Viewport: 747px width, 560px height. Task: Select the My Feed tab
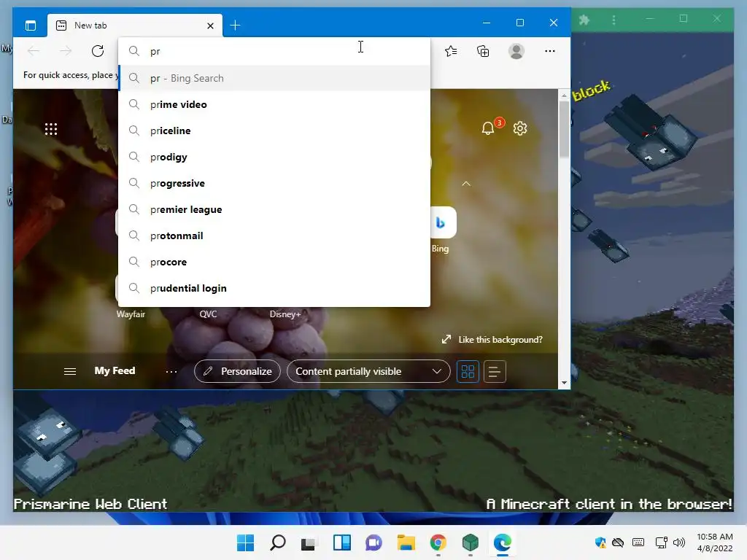[x=115, y=370]
